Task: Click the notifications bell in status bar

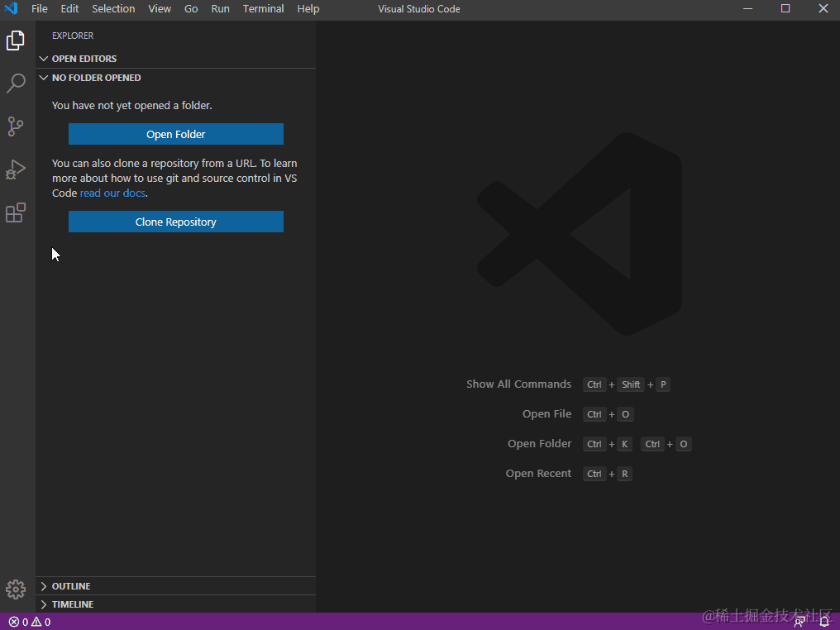Action: pos(824,622)
